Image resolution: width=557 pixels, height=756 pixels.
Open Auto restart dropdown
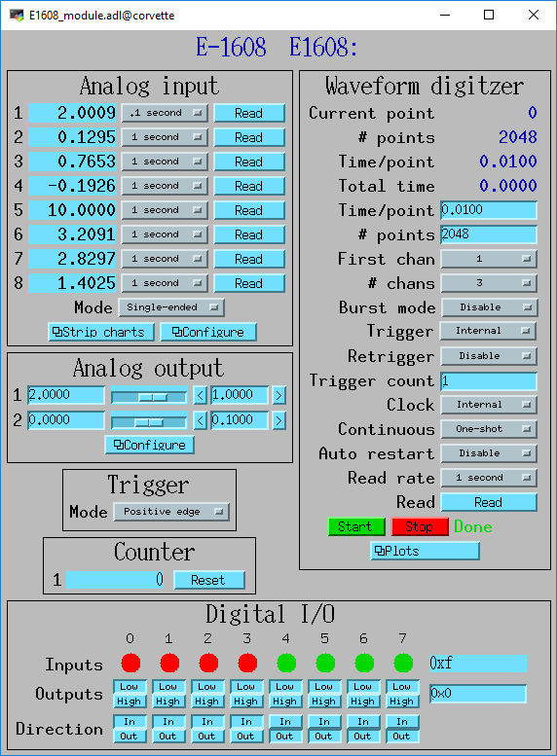coord(489,453)
